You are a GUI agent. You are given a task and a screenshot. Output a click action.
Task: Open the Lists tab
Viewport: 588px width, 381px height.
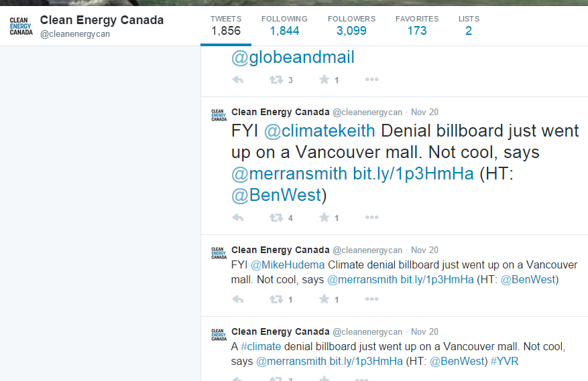[469, 25]
